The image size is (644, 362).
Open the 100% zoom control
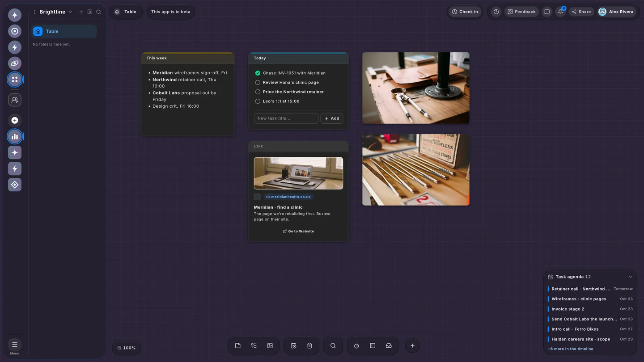point(127,348)
